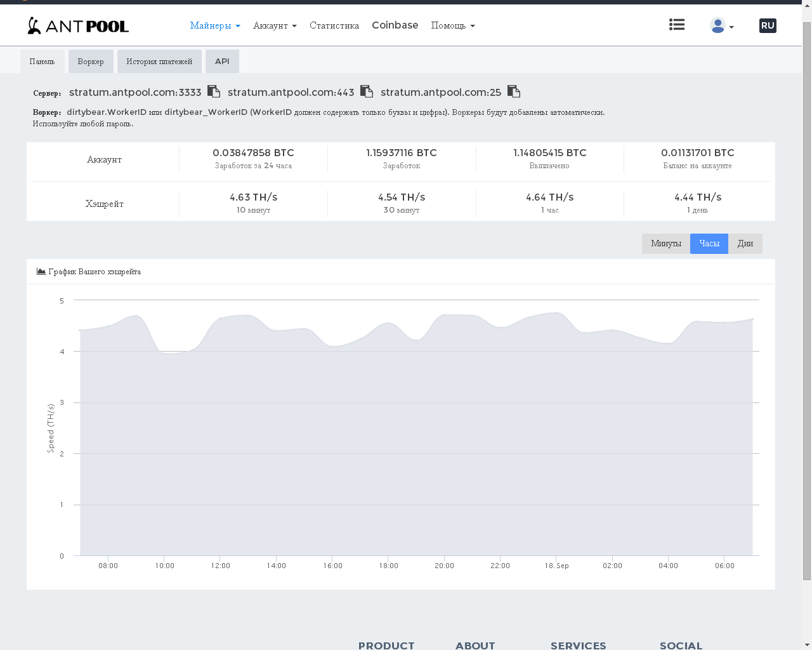Image resolution: width=812 pixels, height=650 pixels.
Task: Click the 1.15937116 BTC total earnings value
Action: pyautogui.click(x=402, y=153)
